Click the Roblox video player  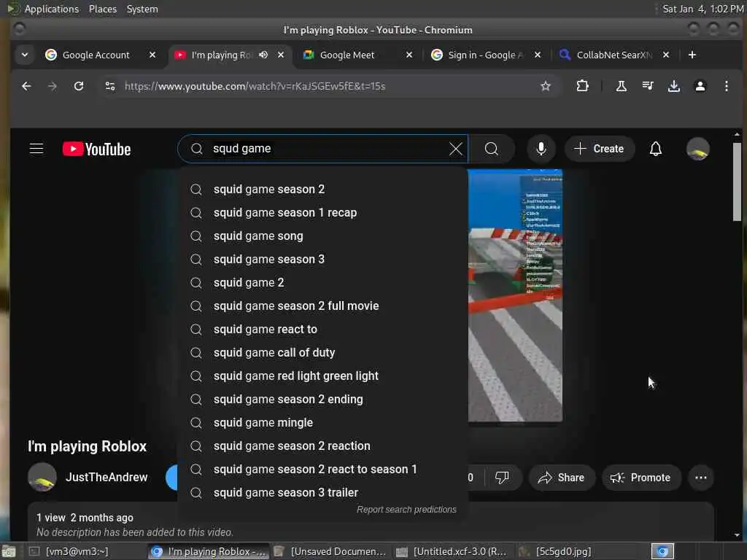coord(515,295)
